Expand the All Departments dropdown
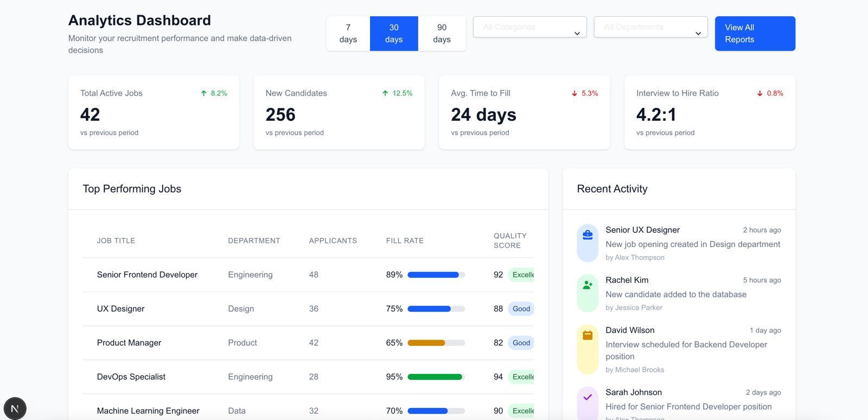 click(x=650, y=27)
